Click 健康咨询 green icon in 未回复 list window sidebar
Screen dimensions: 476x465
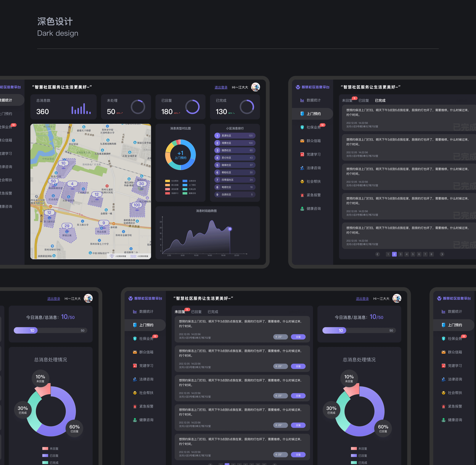[135, 420]
